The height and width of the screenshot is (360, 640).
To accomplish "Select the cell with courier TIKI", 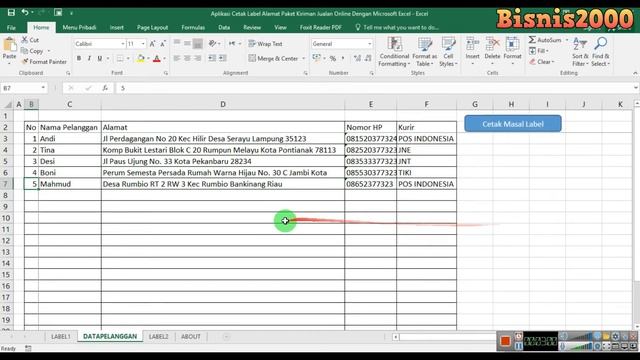I will pos(427,172).
